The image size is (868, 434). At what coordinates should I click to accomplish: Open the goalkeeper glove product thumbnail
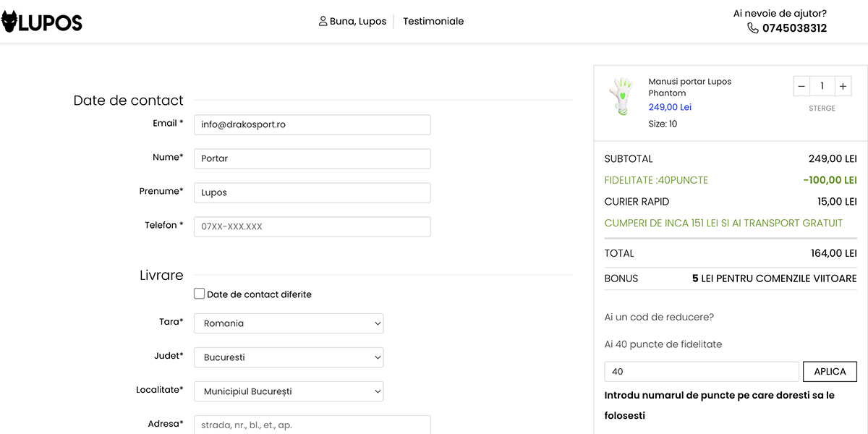tap(621, 97)
